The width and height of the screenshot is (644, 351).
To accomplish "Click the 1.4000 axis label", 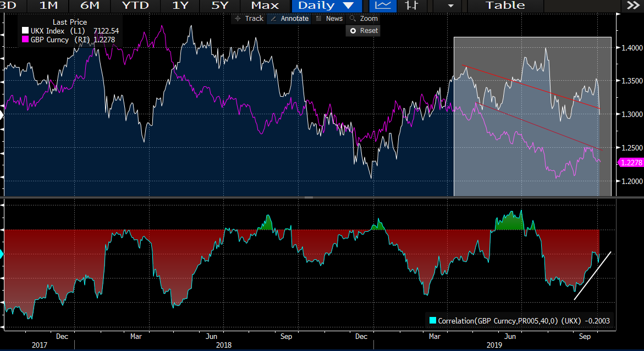I will coord(632,48).
